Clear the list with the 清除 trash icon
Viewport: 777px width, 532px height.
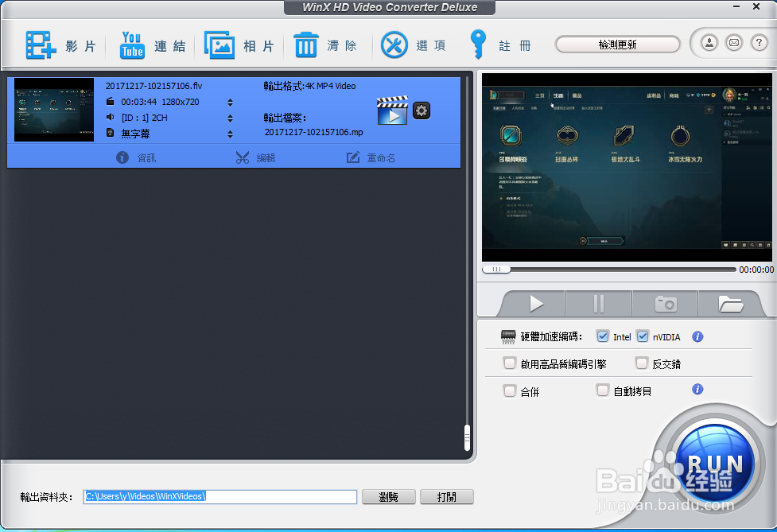click(x=305, y=45)
